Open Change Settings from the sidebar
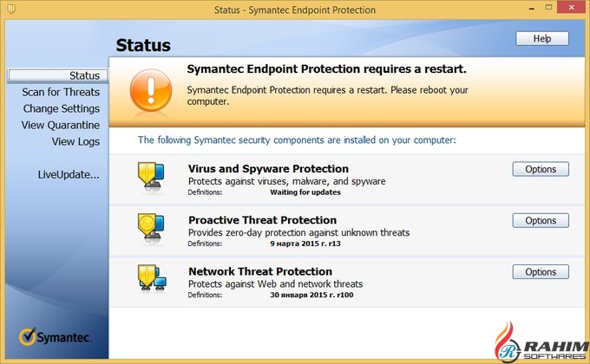The height and width of the screenshot is (364, 590). pos(62,108)
